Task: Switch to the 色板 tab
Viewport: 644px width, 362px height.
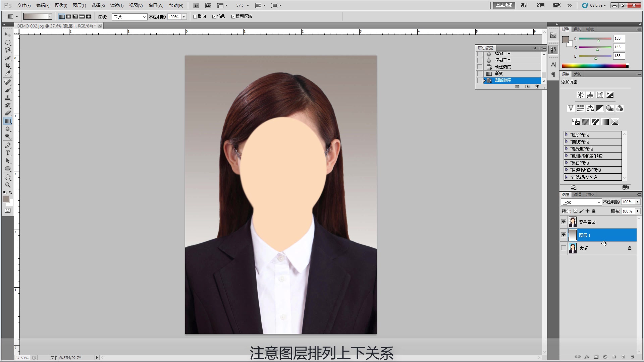Action: (578, 29)
